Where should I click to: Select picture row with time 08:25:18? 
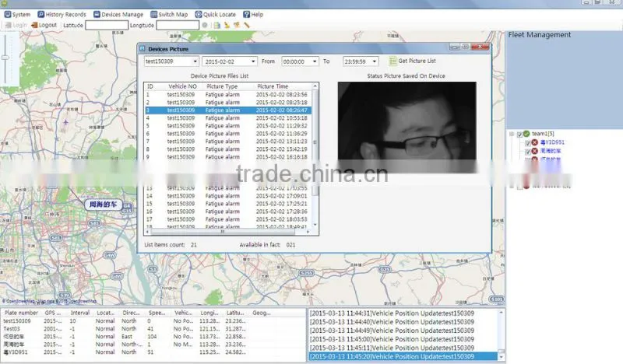click(x=228, y=103)
